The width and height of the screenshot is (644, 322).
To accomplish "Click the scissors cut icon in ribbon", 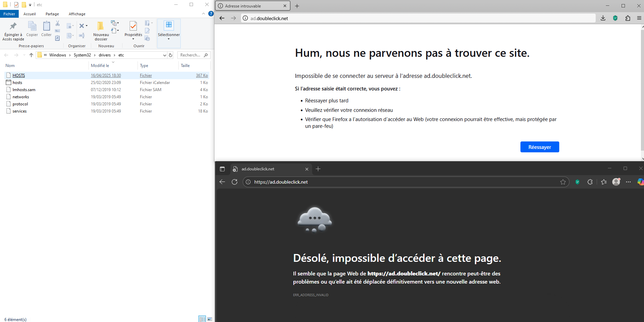I will point(58,23).
